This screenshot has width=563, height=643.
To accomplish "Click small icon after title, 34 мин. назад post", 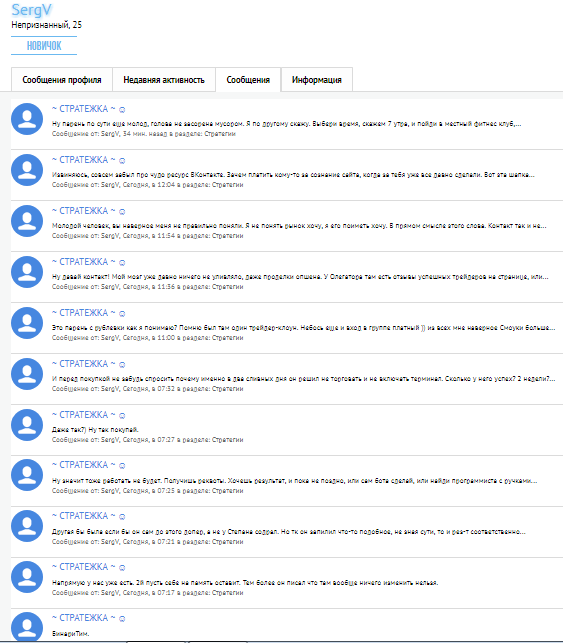I will click(122, 109).
